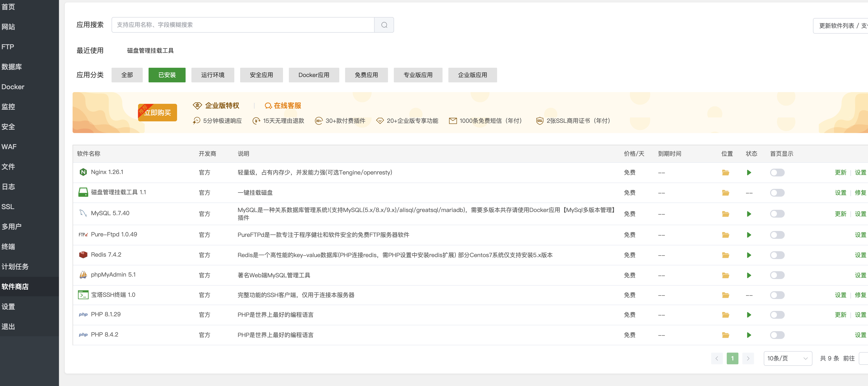Click PHP 8.1.29 status play icon
This screenshot has height=386, width=868.
coord(749,315)
